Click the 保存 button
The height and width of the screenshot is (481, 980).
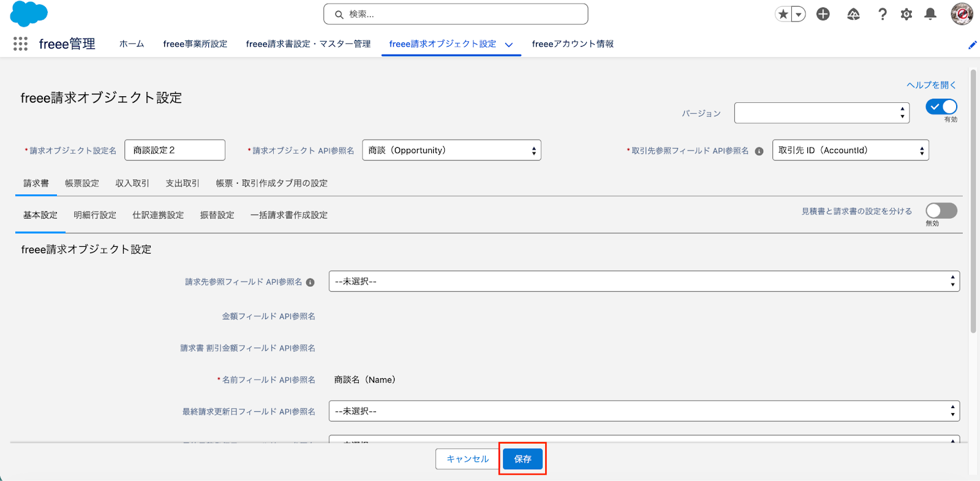[x=522, y=459]
